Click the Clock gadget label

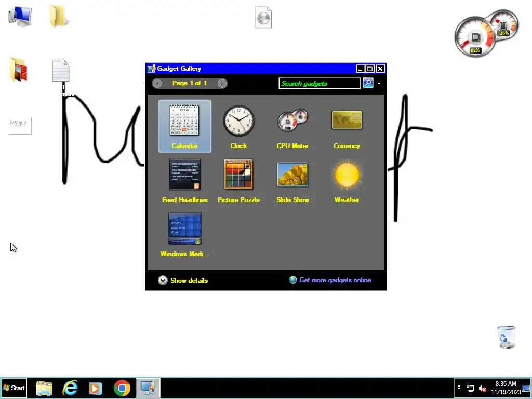pyautogui.click(x=238, y=146)
